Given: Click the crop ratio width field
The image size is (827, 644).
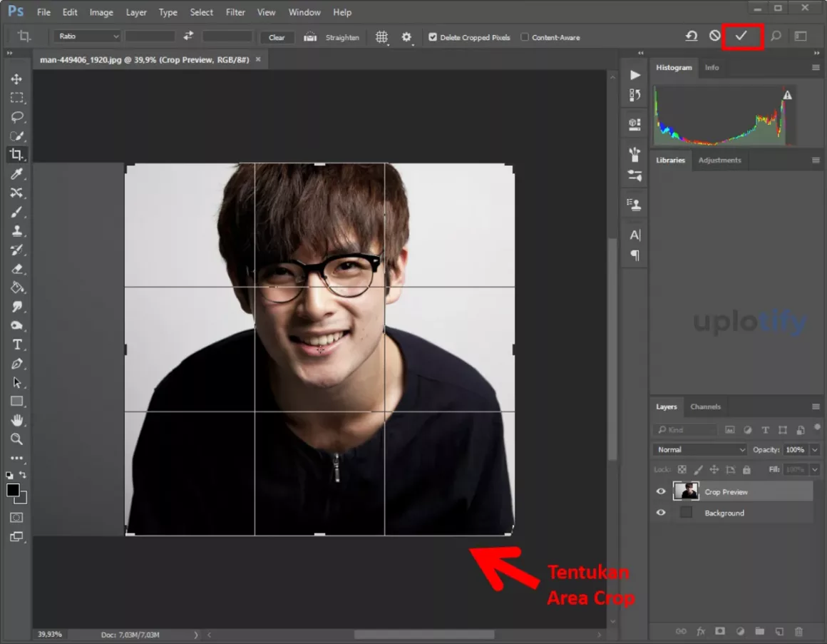Looking at the screenshot, I should point(150,36).
